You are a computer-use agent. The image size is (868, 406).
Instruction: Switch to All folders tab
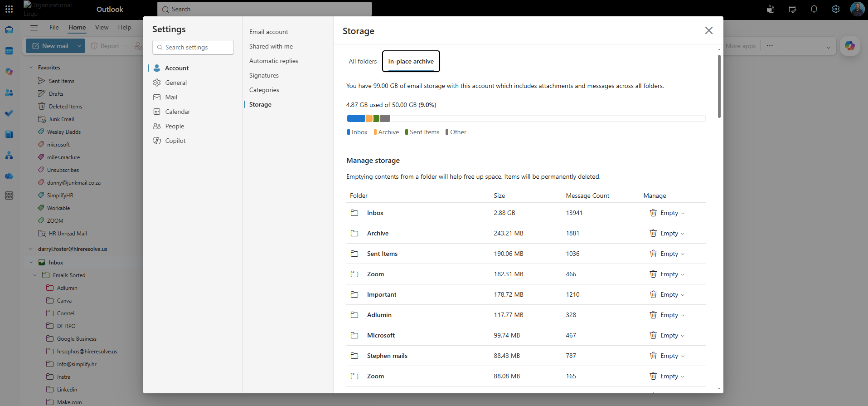coord(363,61)
